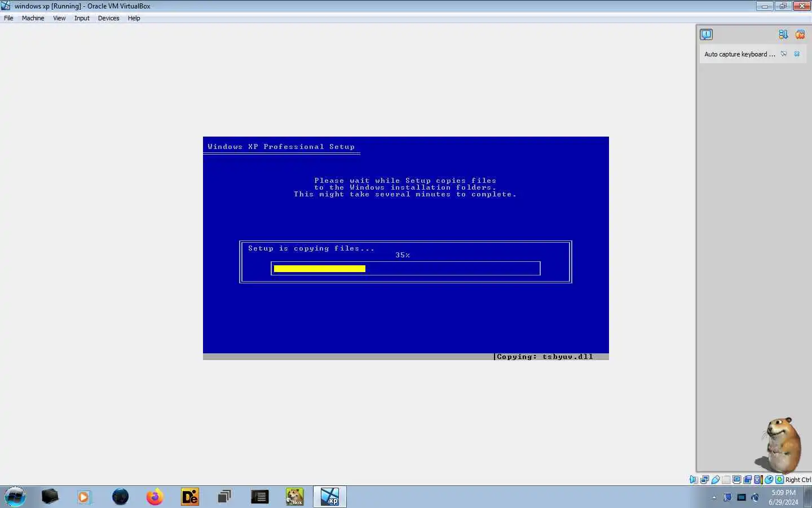Restore down the VirtualBox VM window
Image resolution: width=812 pixels, height=508 pixels.
(783, 6)
